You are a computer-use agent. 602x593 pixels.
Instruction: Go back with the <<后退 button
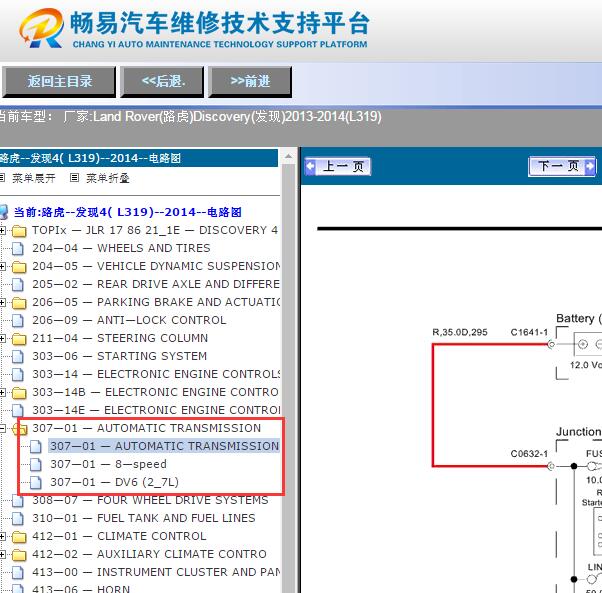(162, 82)
